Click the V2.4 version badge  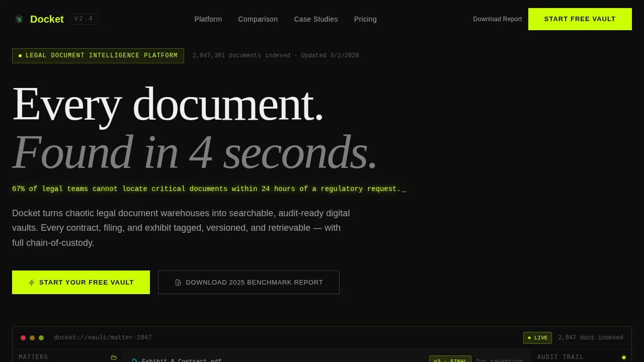click(x=84, y=19)
